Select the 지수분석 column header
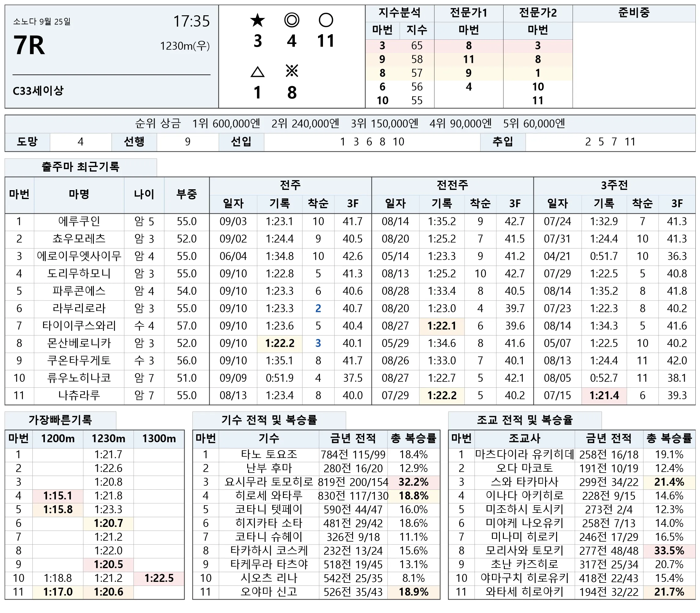The width and height of the screenshot is (700, 613). (399, 13)
